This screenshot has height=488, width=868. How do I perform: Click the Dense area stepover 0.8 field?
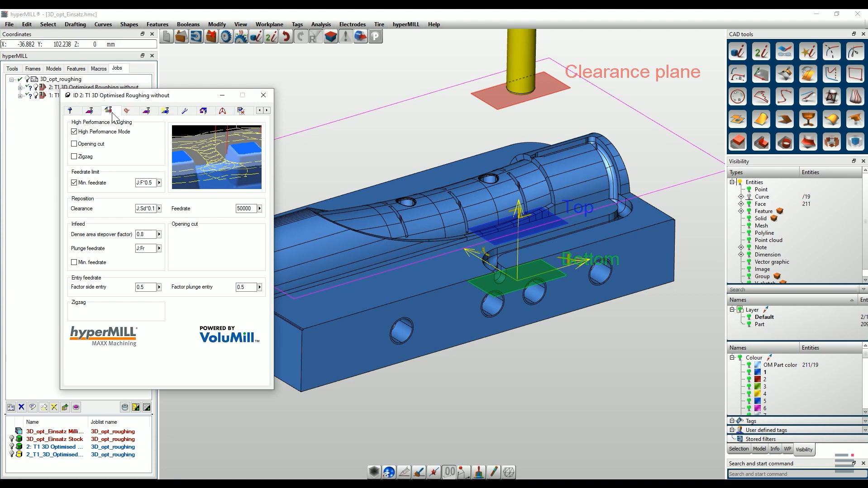coord(145,234)
